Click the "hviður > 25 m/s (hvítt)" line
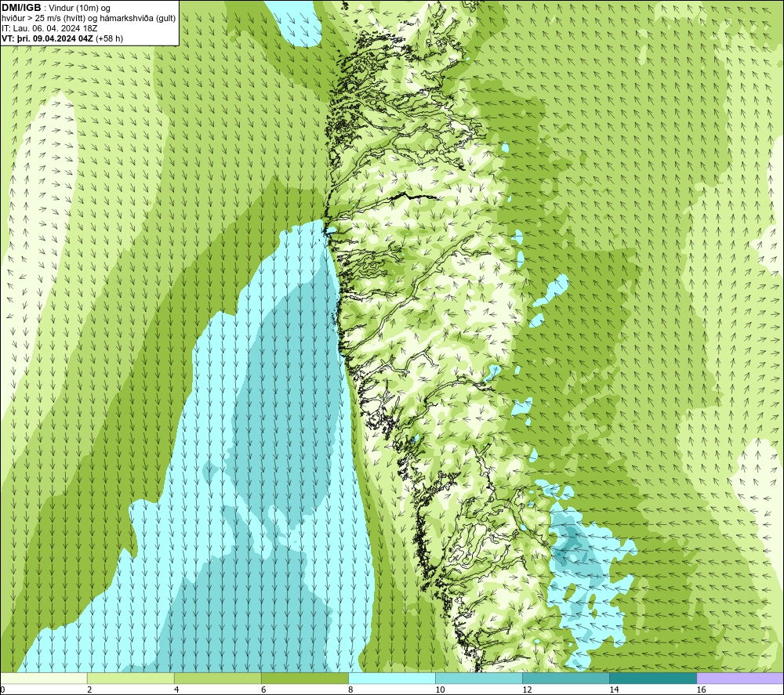The image size is (784, 695). pos(44,19)
